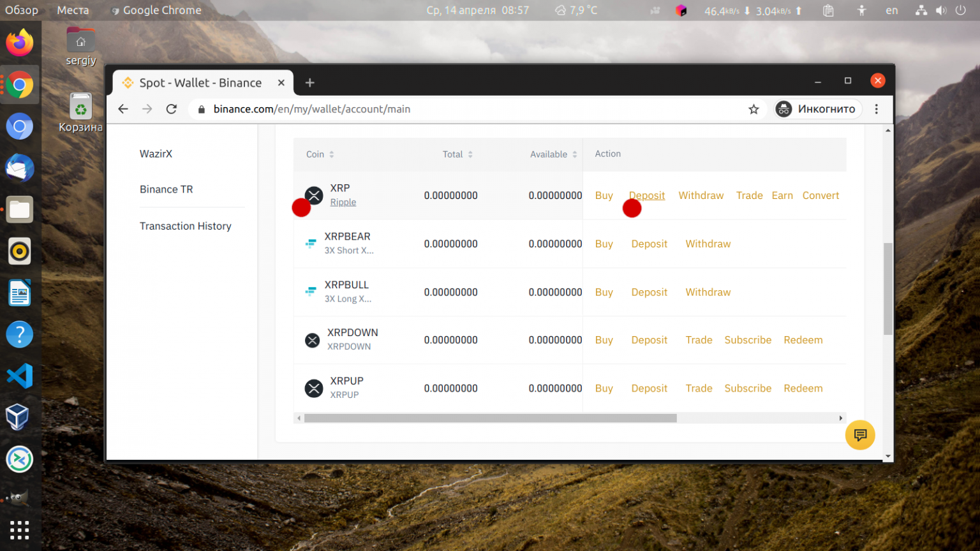Open Rhythmbox music player dock icon
The image size is (980, 551).
point(20,251)
